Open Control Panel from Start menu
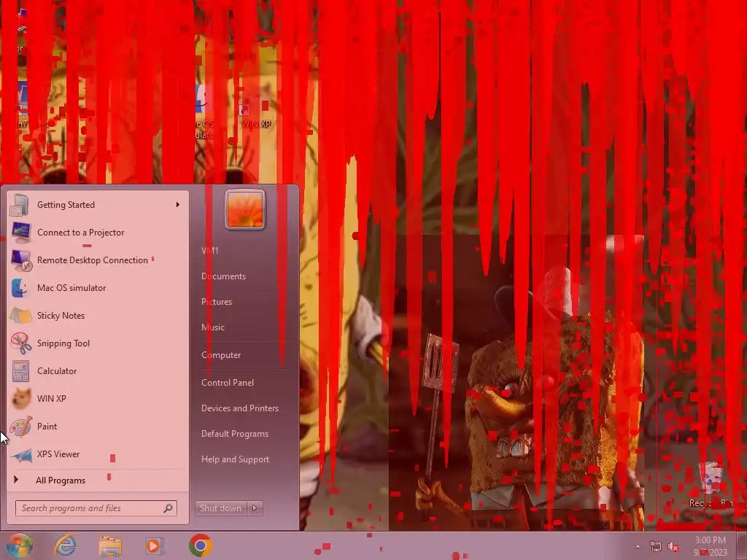Viewport: 747px width, 560px height. click(228, 383)
